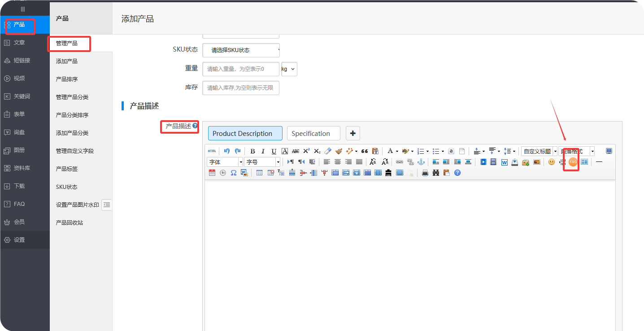Image resolution: width=644 pixels, height=331 pixels.
Task: Click the 库存 stock input field
Action: coord(241,88)
